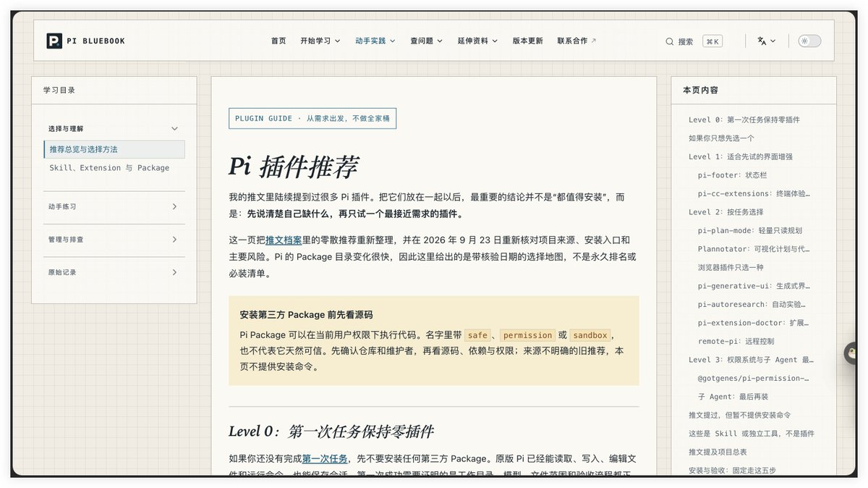Screen dimensions: 868x488
Task: Open the search magnifier icon
Action: 670,41
